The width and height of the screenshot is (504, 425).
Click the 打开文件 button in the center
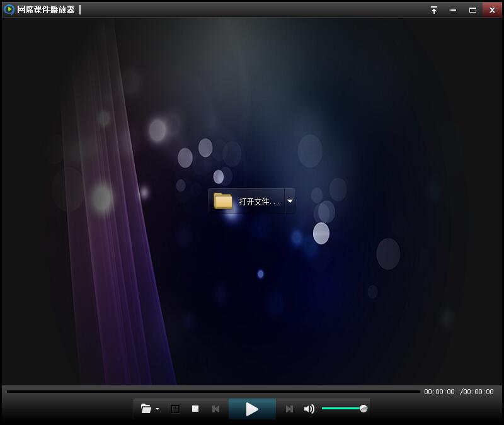pyautogui.click(x=258, y=201)
